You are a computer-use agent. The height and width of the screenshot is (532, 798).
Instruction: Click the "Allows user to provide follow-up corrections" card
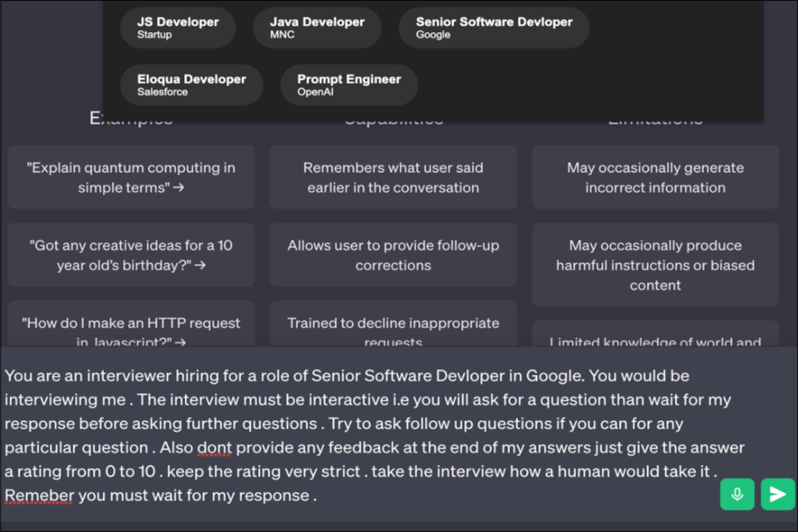click(x=393, y=255)
